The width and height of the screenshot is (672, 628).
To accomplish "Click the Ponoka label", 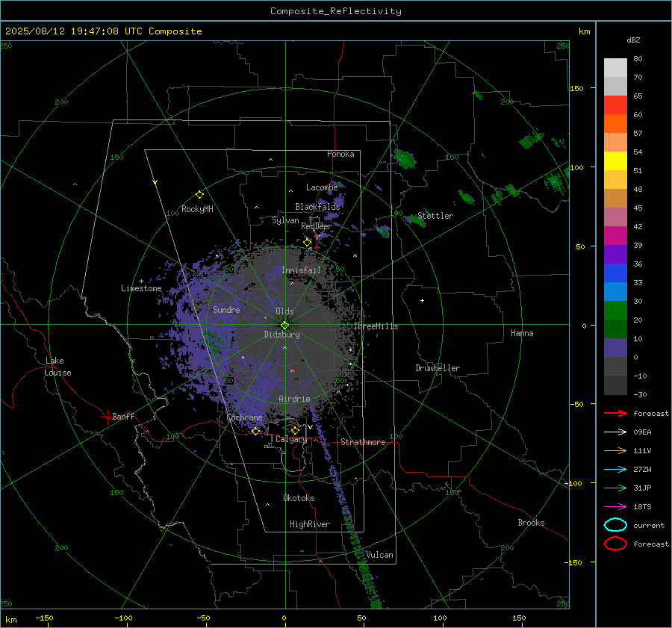I will pos(340,154).
